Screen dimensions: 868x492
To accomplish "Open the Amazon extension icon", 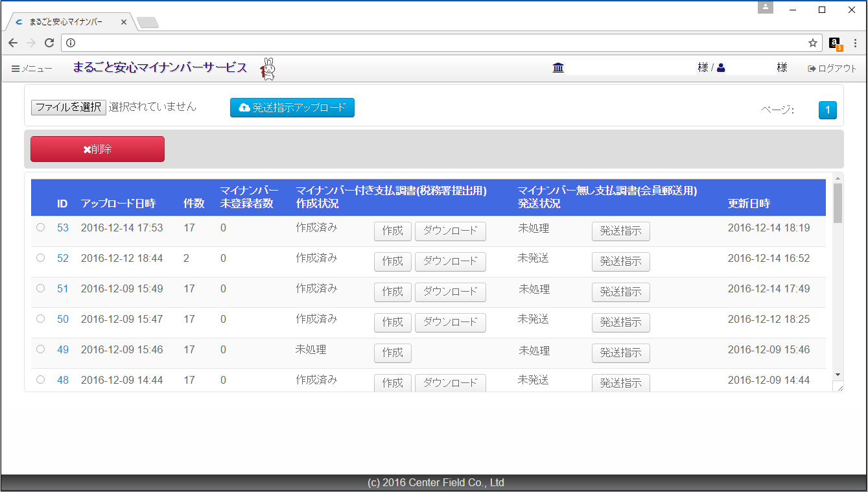I will [835, 43].
